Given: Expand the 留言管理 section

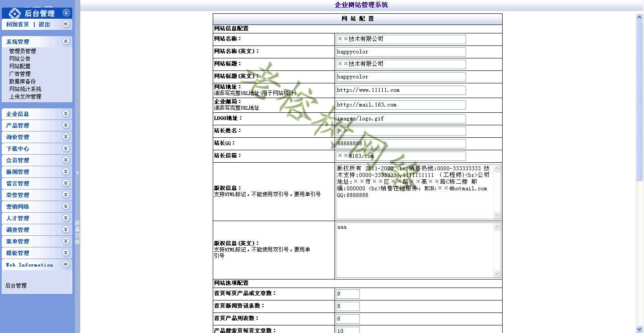Looking at the screenshot, I should (x=66, y=183).
